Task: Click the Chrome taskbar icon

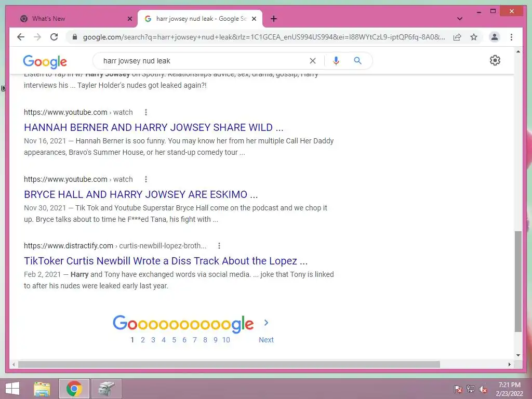Action: 74,389
